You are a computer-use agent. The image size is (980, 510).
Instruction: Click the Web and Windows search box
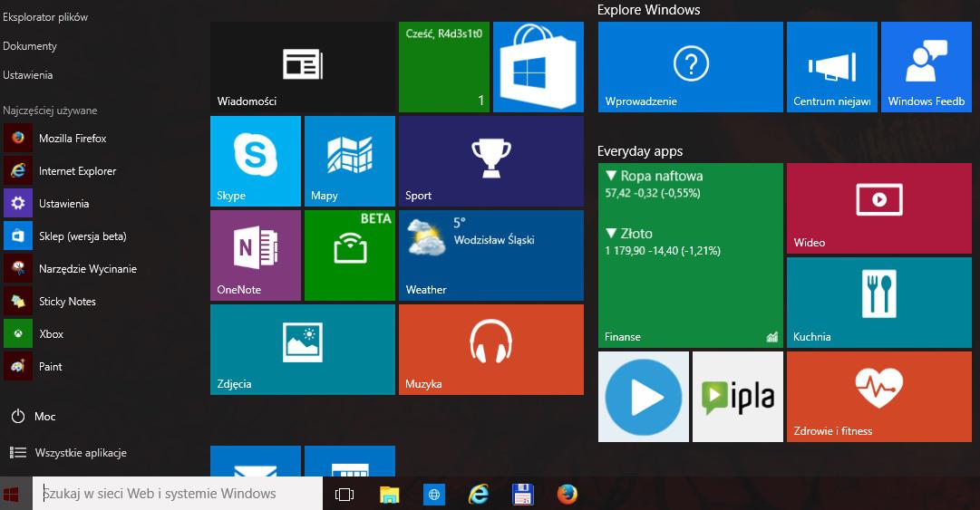[x=178, y=494]
